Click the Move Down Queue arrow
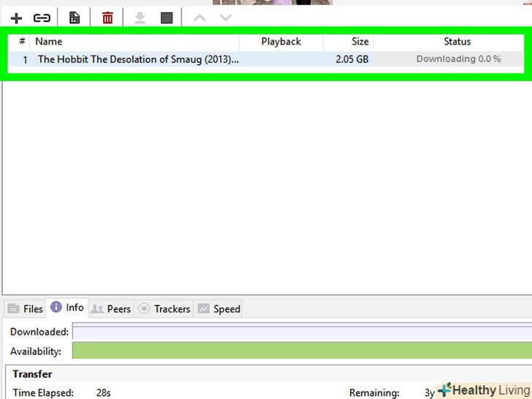The image size is (532, 399). coord(226,18)
